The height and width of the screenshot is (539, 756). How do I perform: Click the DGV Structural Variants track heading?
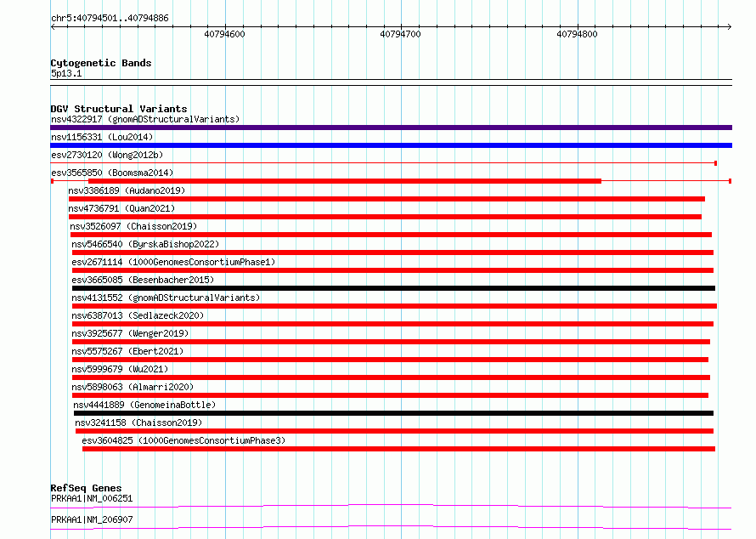119,109
